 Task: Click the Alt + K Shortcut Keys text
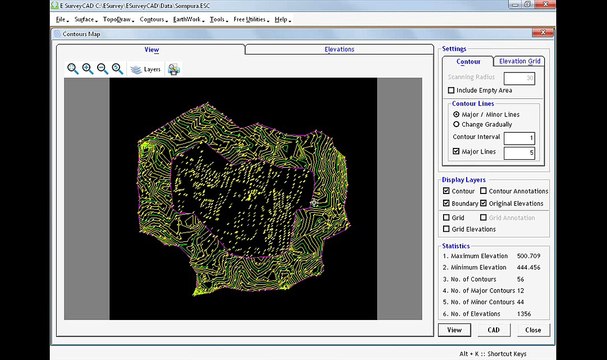pyautogui.click(x=493, y=354)
